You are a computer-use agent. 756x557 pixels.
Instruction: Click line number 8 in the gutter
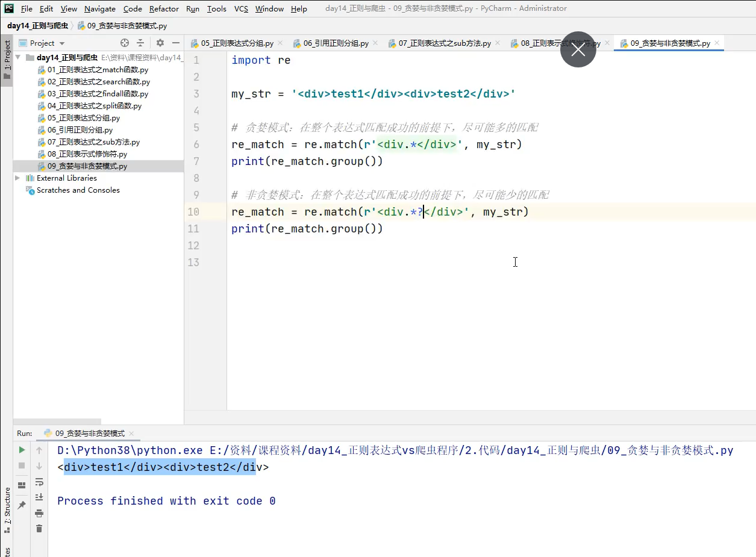pyautogui.click(x=196, y=178)
